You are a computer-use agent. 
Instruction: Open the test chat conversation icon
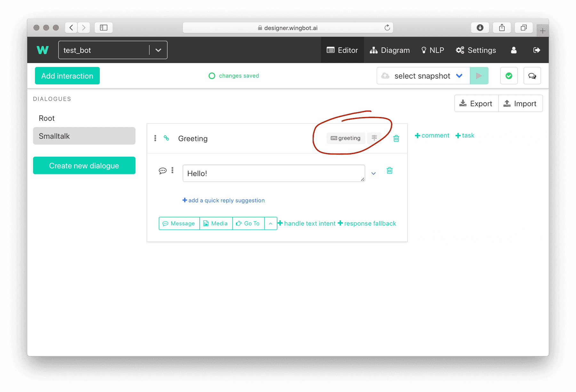[x=532, y=76]
